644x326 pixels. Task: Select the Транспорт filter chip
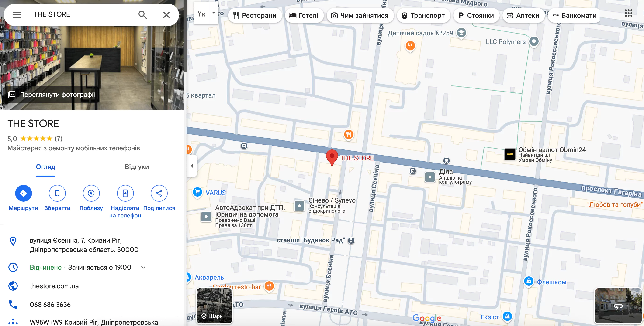point(423,15)
